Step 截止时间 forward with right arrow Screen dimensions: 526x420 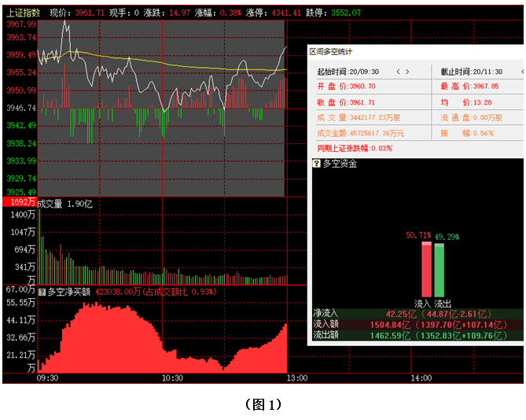pyautogui.click(x=524, y=72)
